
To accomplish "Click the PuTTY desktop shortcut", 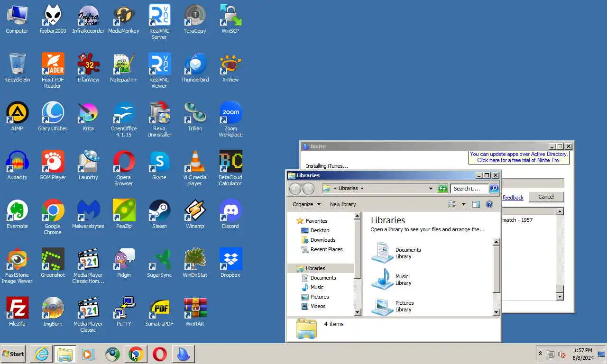I will point(124,312).
